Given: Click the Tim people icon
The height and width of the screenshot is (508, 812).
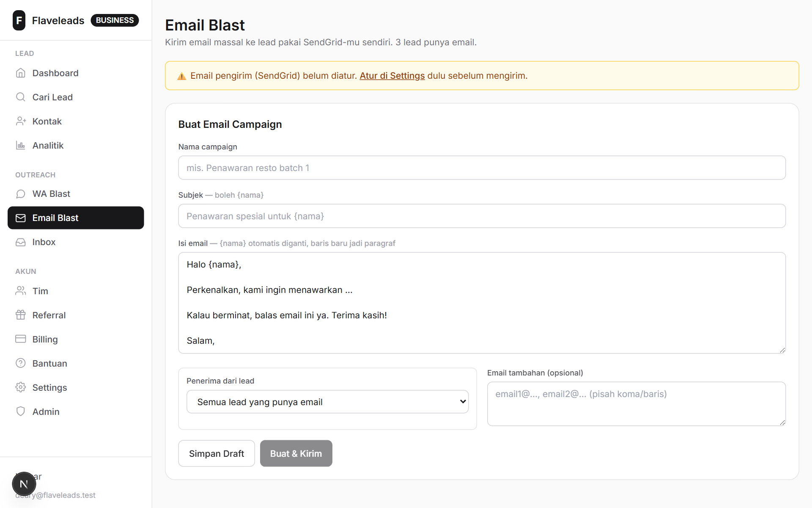Looking at the screenshot, I should tap(21, 291).
